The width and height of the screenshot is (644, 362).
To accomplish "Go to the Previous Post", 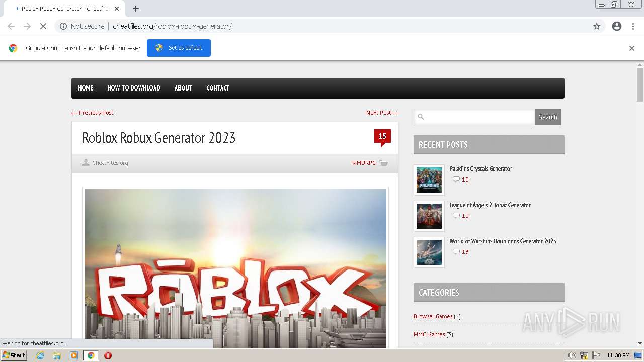I will (93, 113).
